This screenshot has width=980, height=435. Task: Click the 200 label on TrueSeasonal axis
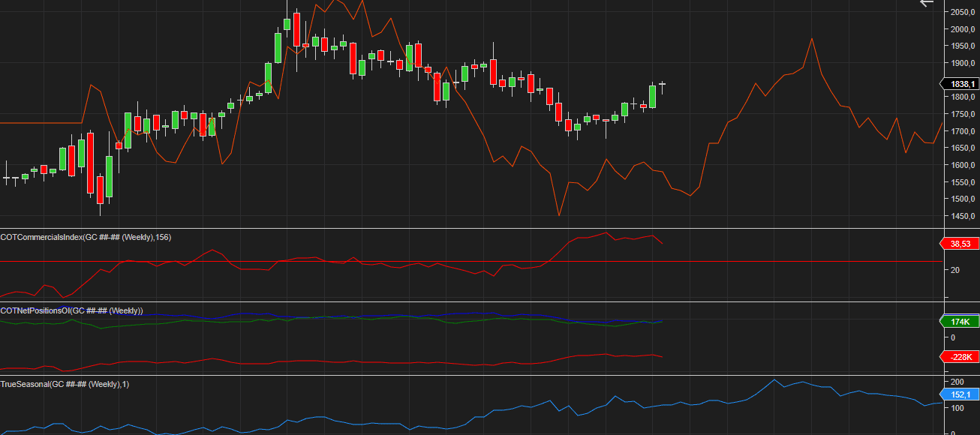(x=957, y=382)
